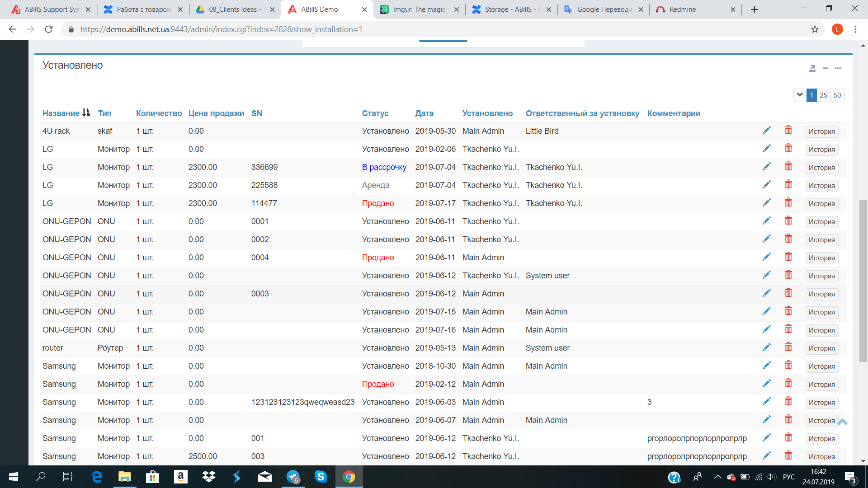This screenshot has height=488, width=868.
Task: Open История for Samsung row SN 003
Action: point(821,457)
